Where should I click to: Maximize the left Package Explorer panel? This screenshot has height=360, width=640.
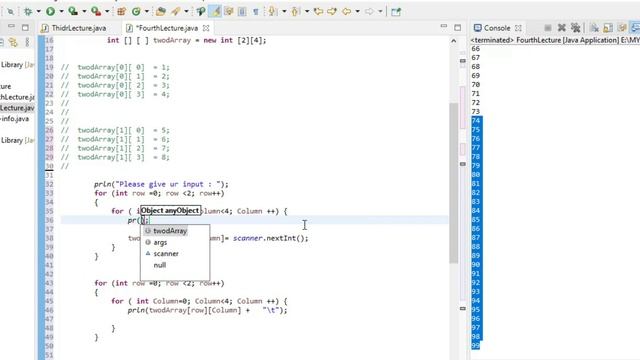(25, 28)
